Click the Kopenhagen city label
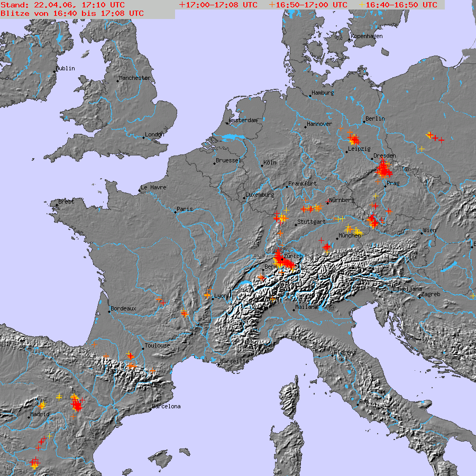 [367, 36]
